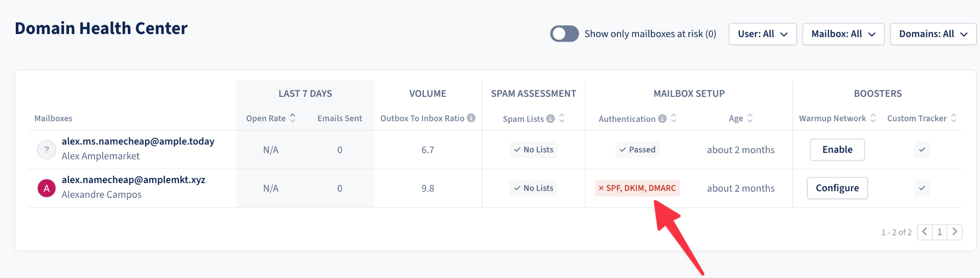Open the User: All dropdown
This screenshot has width=980, height=278.
(x=763, y=34)
